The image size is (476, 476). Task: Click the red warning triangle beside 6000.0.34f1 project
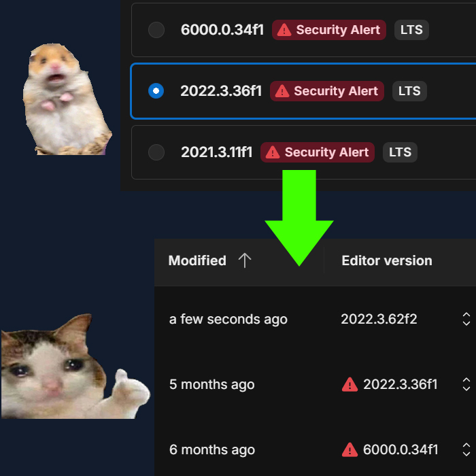pyautogui.click(x=350, y=449)
